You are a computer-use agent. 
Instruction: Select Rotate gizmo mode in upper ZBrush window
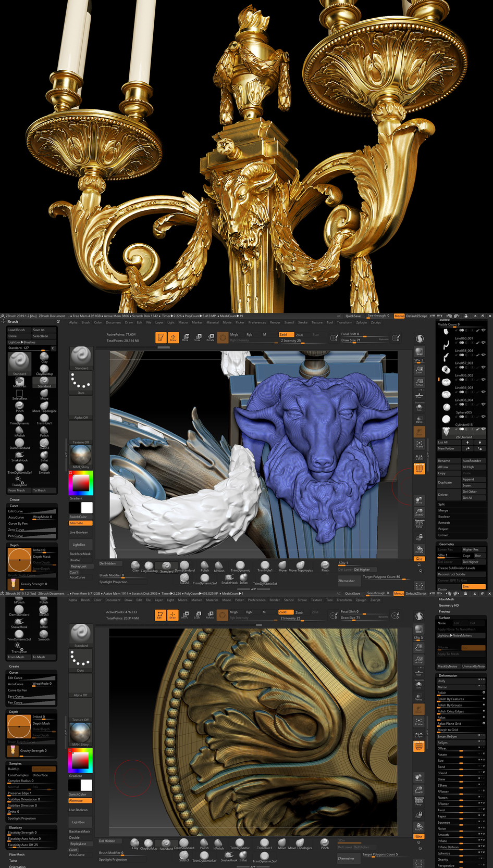(210, 337)
